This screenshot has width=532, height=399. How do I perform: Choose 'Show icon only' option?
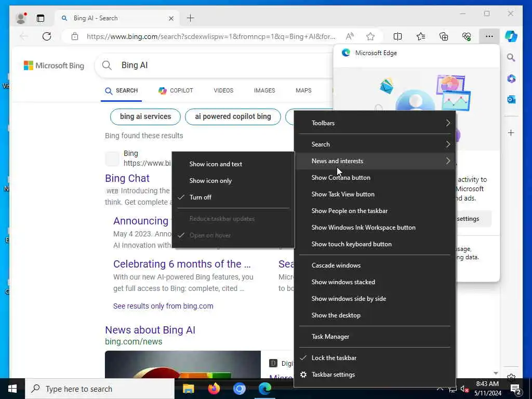click(x=233, y=180)
